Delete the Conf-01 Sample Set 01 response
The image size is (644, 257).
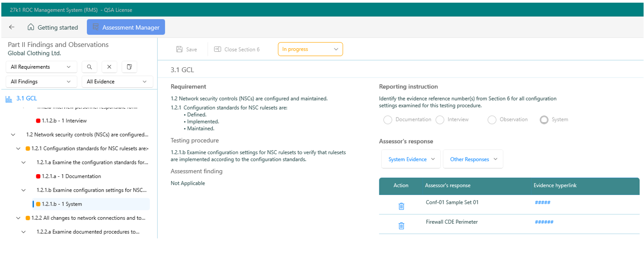[401, 206]
